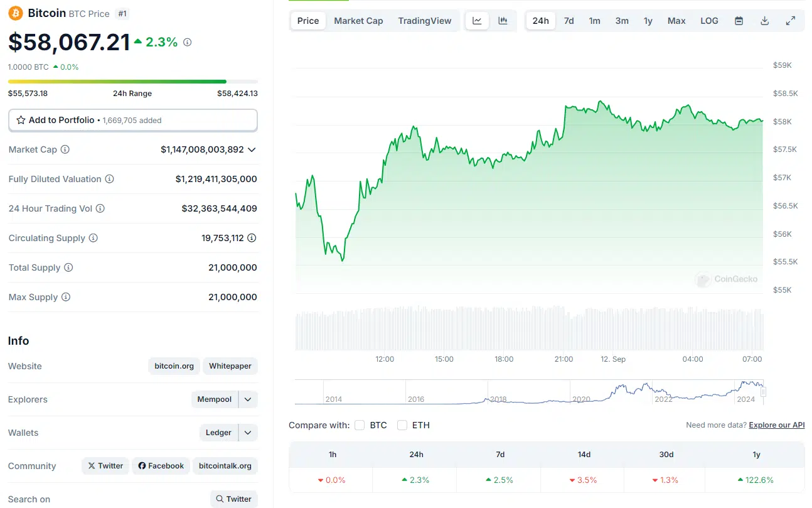The image size is (812, 508).
Task: Click the 7d 2.5% performance cell
Action: (x=499, y=480)
